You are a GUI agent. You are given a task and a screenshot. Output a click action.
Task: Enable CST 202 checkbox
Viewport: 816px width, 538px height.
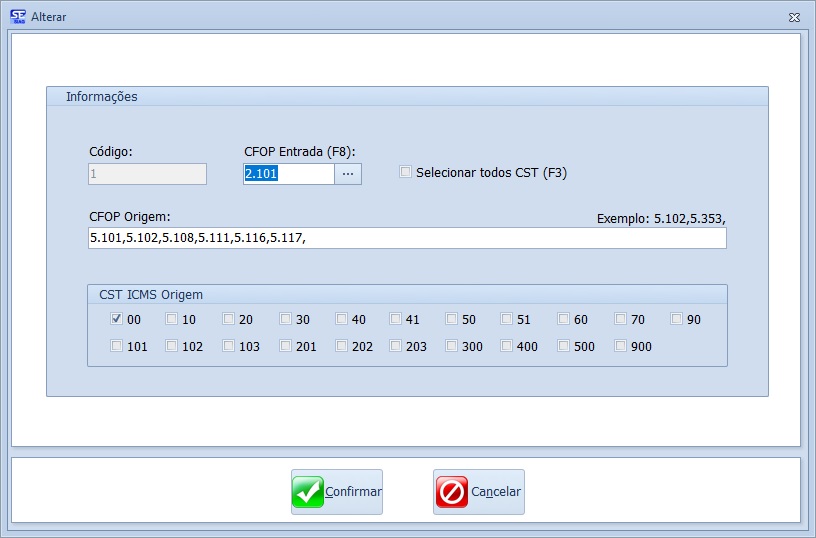342,346
